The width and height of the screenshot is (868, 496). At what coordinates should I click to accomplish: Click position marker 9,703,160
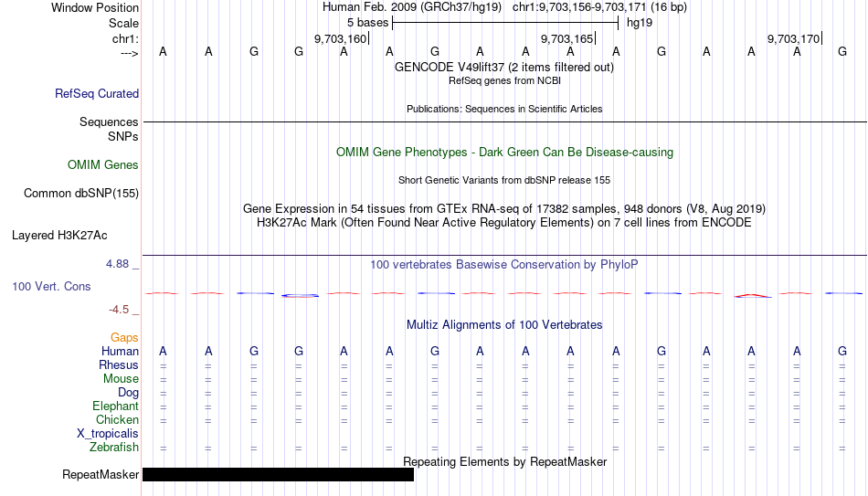(341, 38)
